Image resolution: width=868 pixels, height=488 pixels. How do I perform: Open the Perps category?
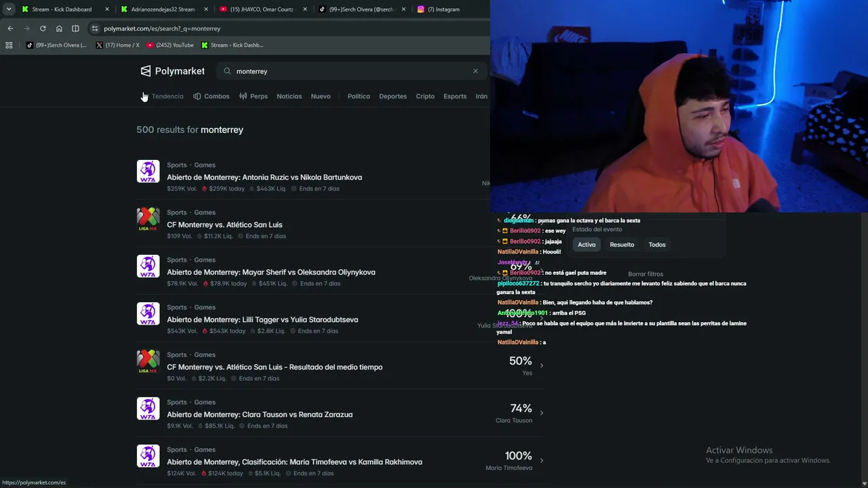(x=254, y=96)
